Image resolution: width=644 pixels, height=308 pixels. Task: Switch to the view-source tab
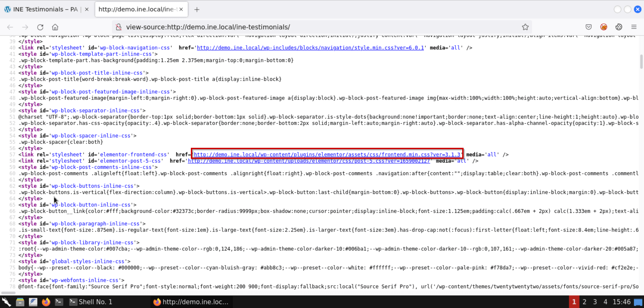click(138, 9)
